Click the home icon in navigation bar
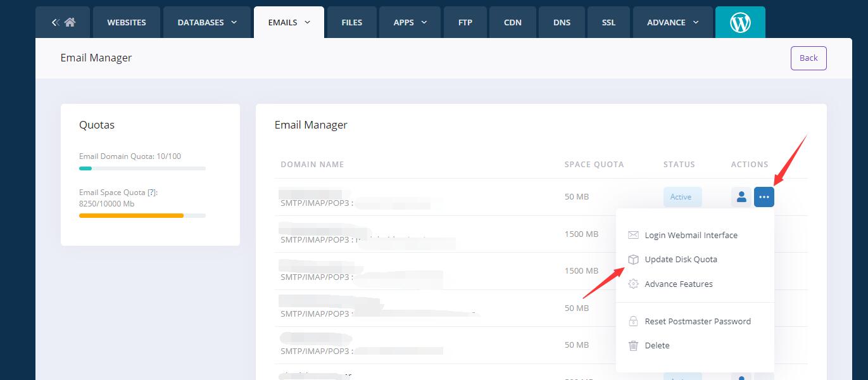 coord(70,22)
